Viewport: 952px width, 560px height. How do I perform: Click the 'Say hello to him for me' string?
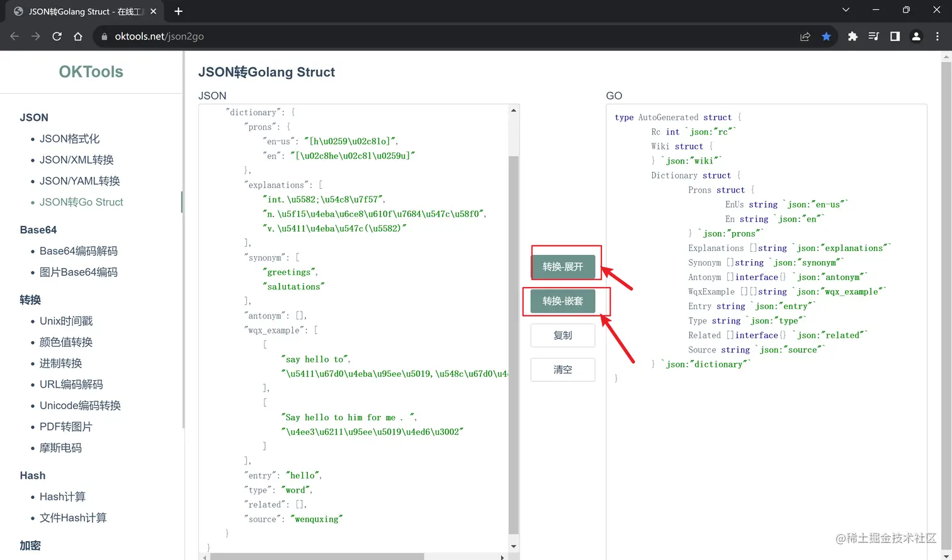pos(346,417)
